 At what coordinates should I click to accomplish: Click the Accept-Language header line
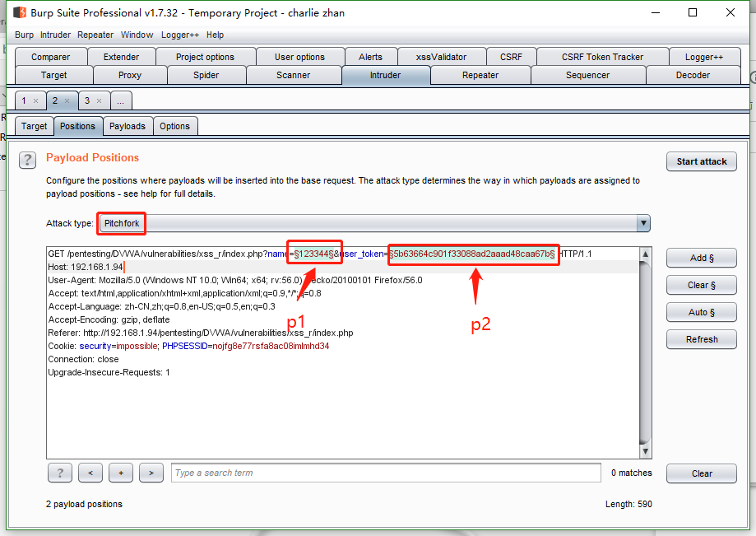pos(161,306)
